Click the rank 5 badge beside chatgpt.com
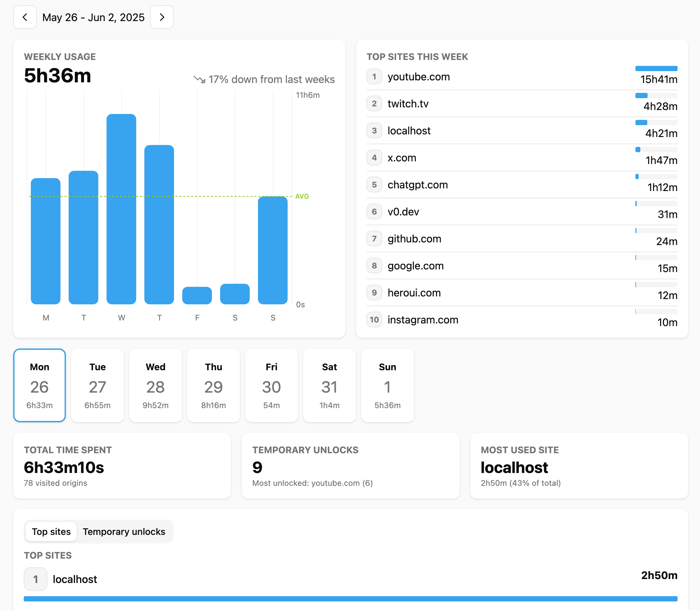700x610 pixels. pyautogui.click(x=374, y=184)
